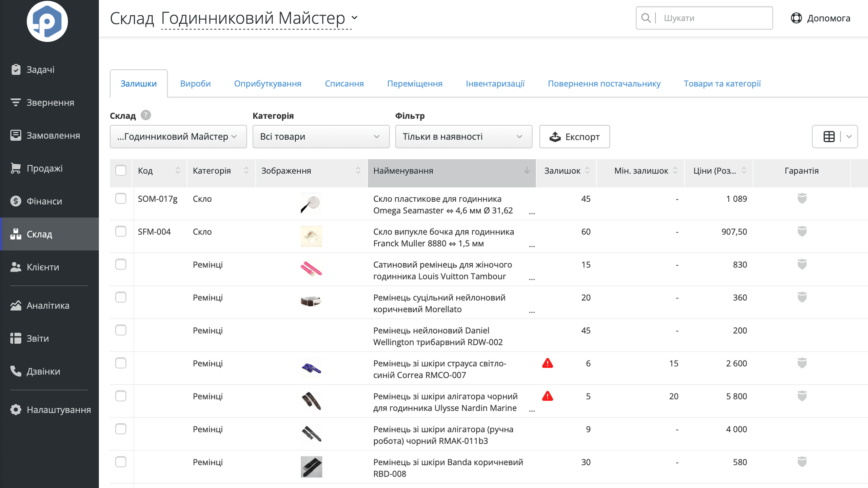
Task: Open the Переміщення tab
Action: pyautogui.click(x=415, y=83)
